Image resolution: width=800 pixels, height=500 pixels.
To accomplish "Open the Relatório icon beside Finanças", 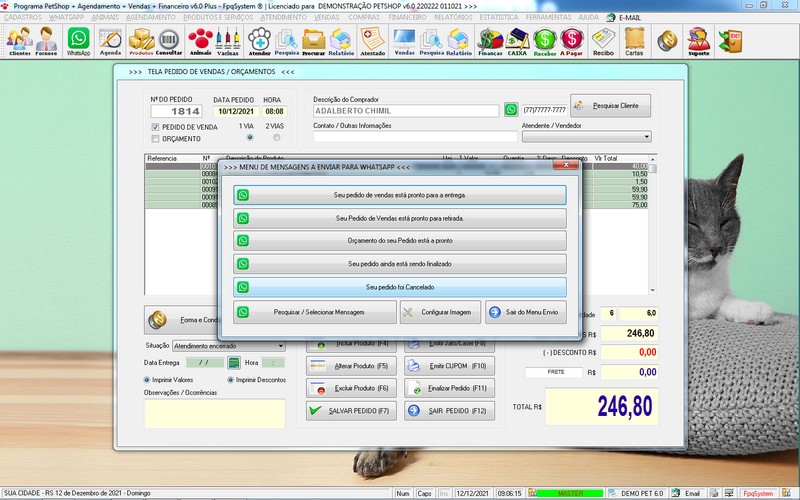I will point(459,41).
